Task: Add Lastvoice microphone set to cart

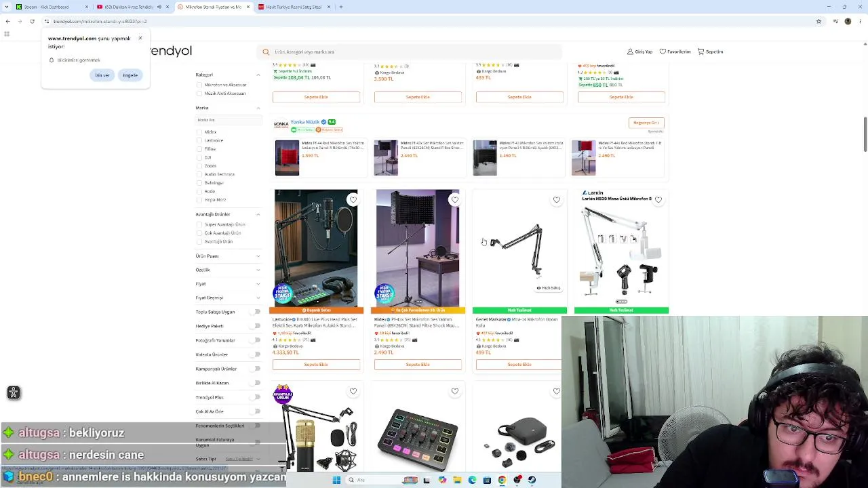Action: [x=316, y=365]
